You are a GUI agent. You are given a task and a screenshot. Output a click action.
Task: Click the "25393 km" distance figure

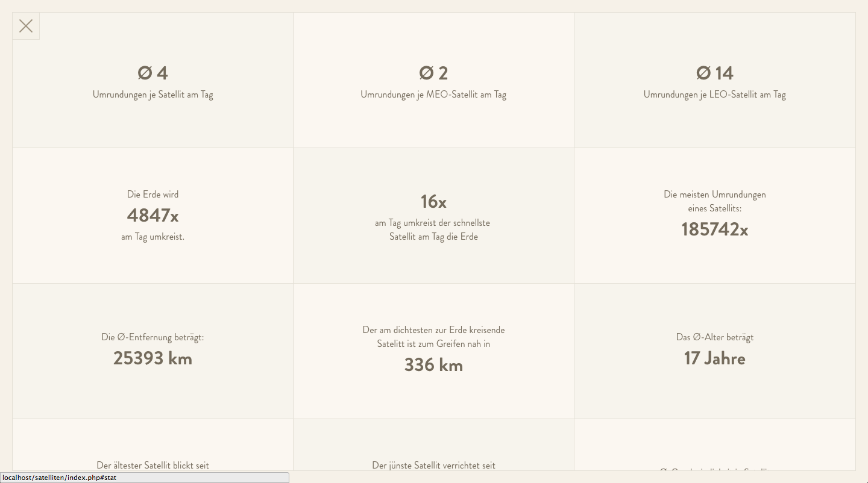click(x=153, y=358)
